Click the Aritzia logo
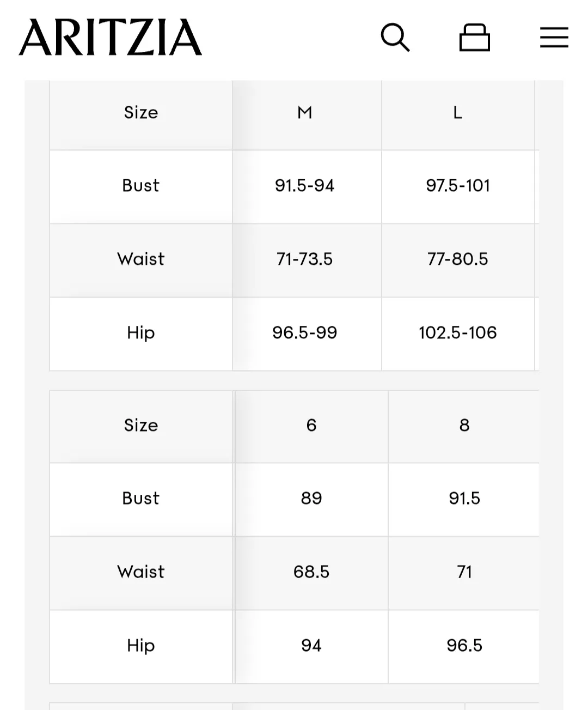 (x=111, y=38)
